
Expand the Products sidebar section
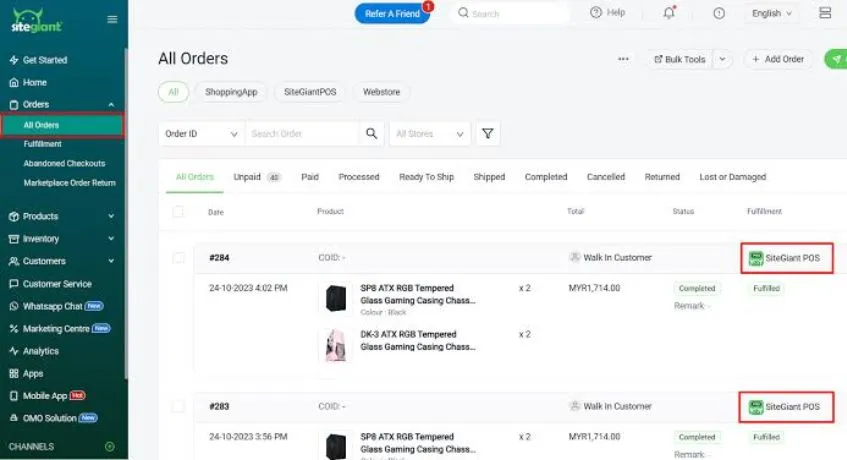pos(111,216)
